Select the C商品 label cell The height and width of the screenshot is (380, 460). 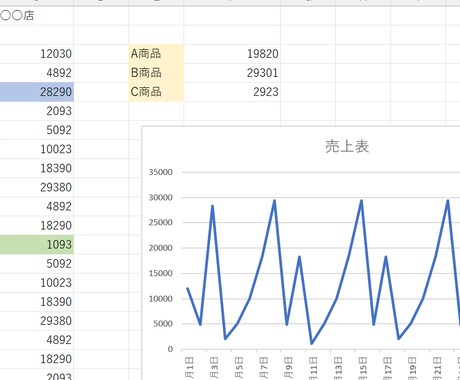[156, 92]
